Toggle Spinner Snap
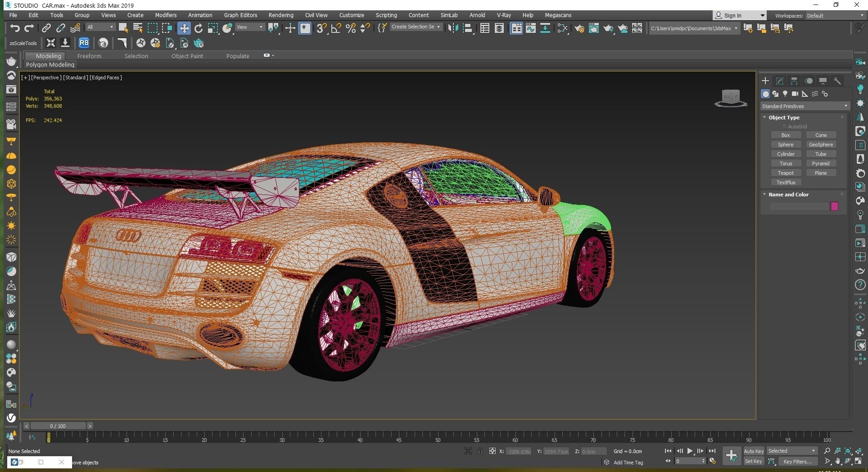The width and height of the screenshot is (868, 472). [365, 28]
